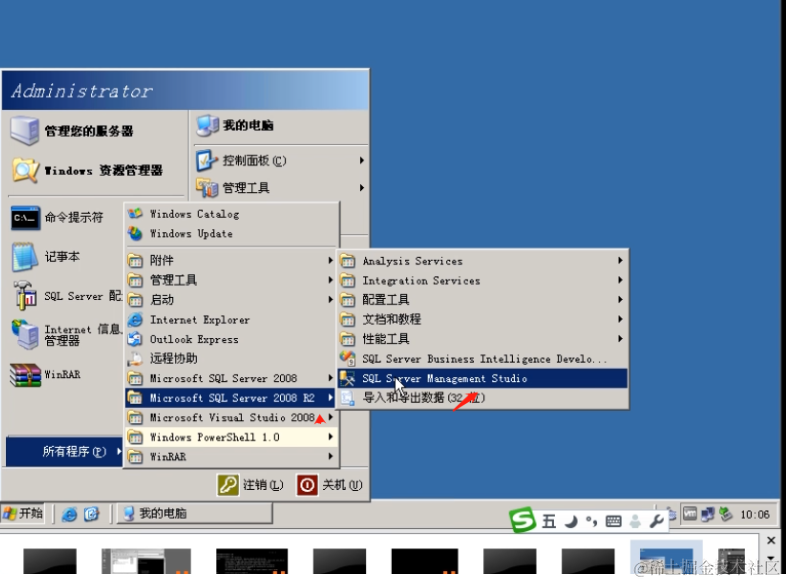Open Microsoft Visual Studio 2008 folder
Screen dimensions: 786x583
[x=231, y=418]
